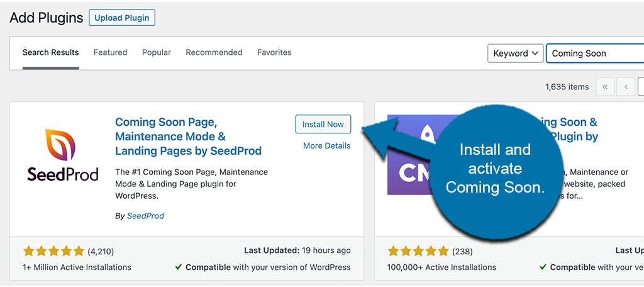Click SeedProd's five-star rating
The width and height of the screenshot is (644, 287).
tap(53, 251)
